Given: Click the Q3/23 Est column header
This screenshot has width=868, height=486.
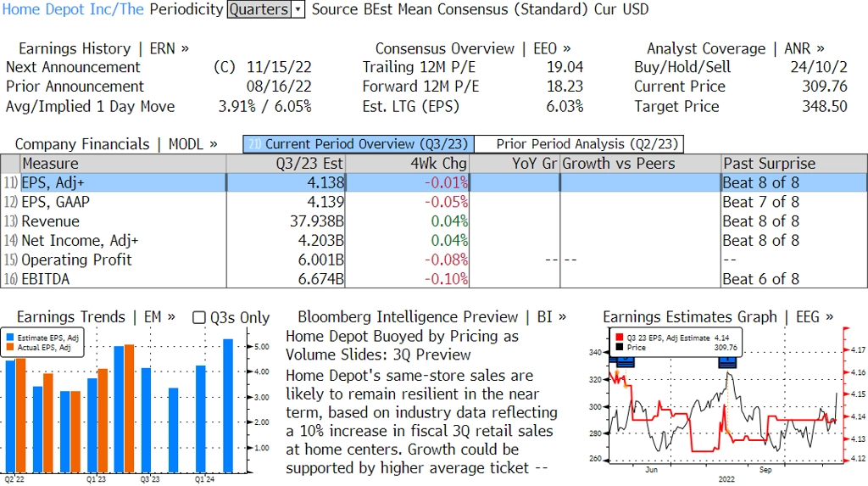Looking at the screenshot, I should click(x=286, y=164).
